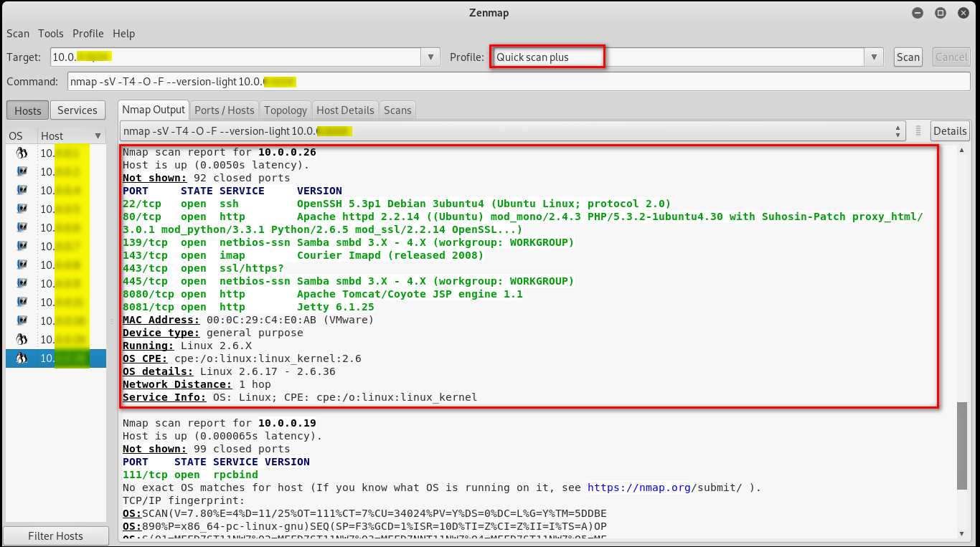Click the 22/tcp open ssh row
Screen dimensions: 980x547
(397, 204)
